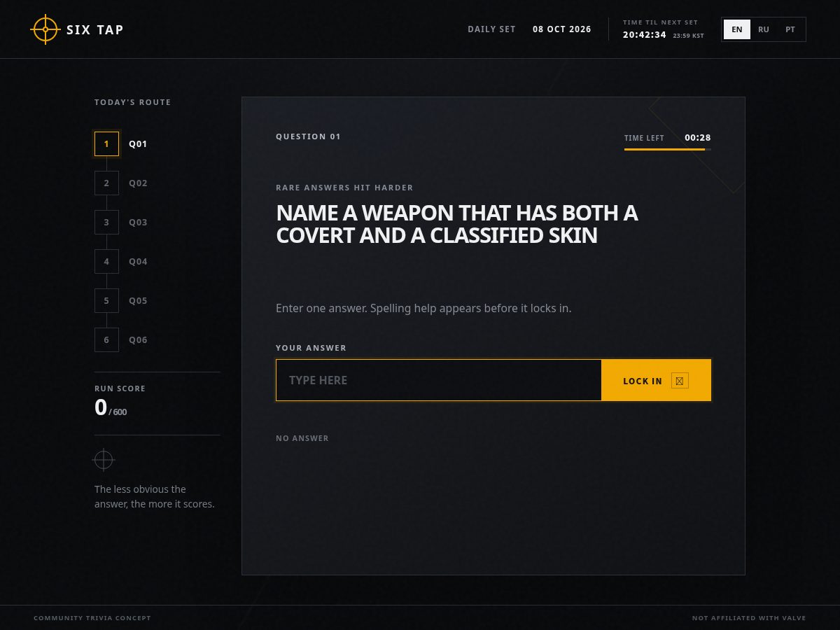The image size is (840, 630).
Task: Click the YOUR ANSWER label
Action: click(x=311, y=348)
